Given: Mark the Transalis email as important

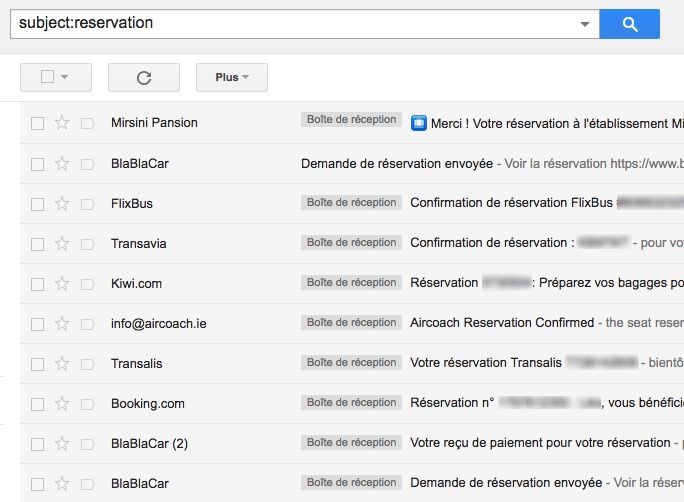Looking at the screenshot, I should tap(87, 363).
